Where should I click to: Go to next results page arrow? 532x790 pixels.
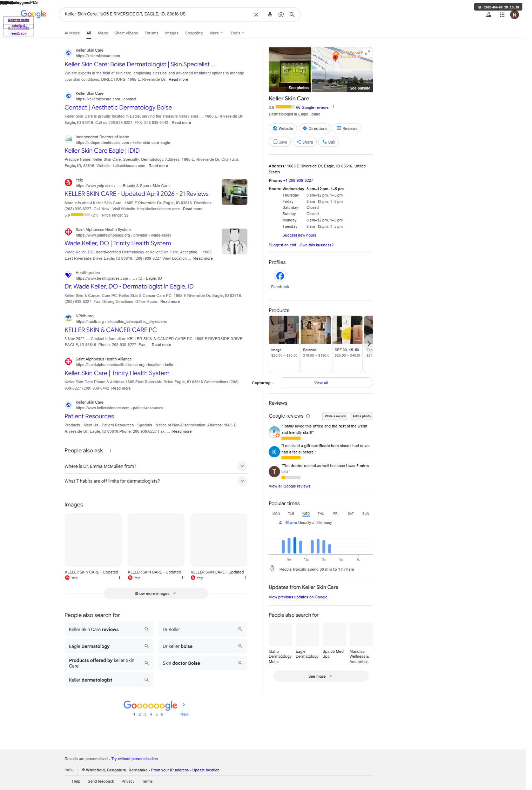[x=184, y=705]
